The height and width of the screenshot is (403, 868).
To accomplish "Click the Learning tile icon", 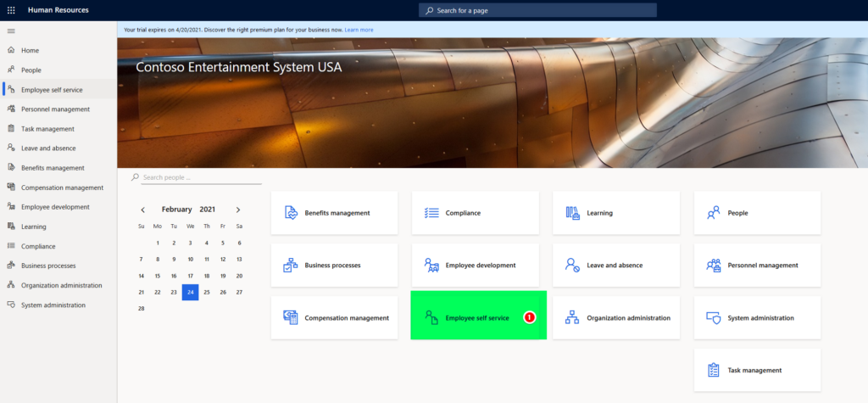I will 572,213.
